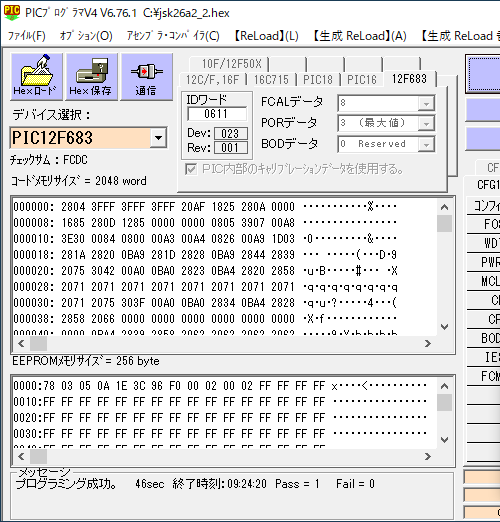The width and height of the screenshot is (500, 522).
Task: Switch to the PIC16 tab
Action: 362,80
